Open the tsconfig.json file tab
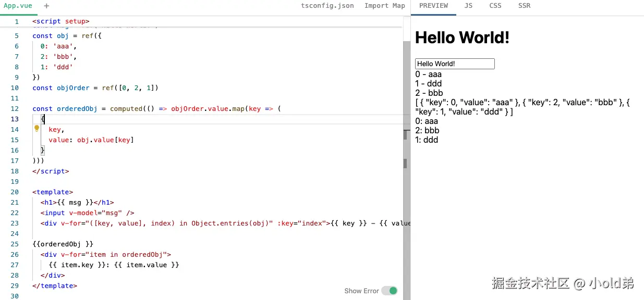This screenshot has height=300, width=644. click(x=327, y=6)
